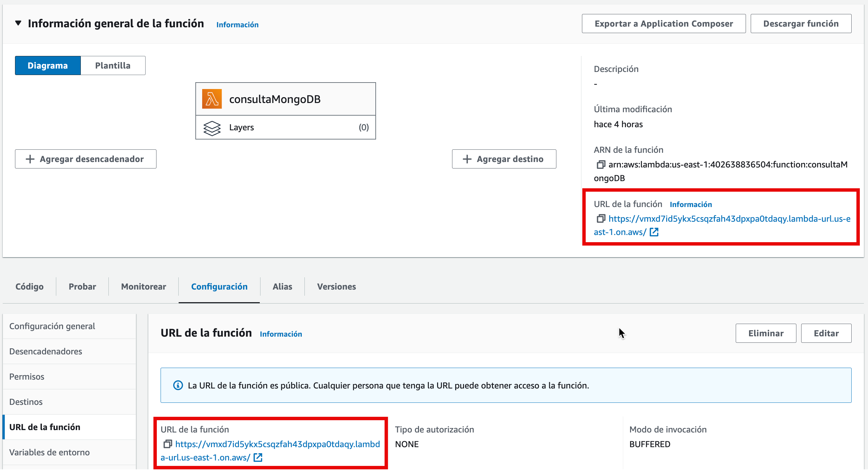Image resolution: width=868 pixels, height=470 pixels.
Task: Open Permisos in the side menu
Action: point(70,377)
